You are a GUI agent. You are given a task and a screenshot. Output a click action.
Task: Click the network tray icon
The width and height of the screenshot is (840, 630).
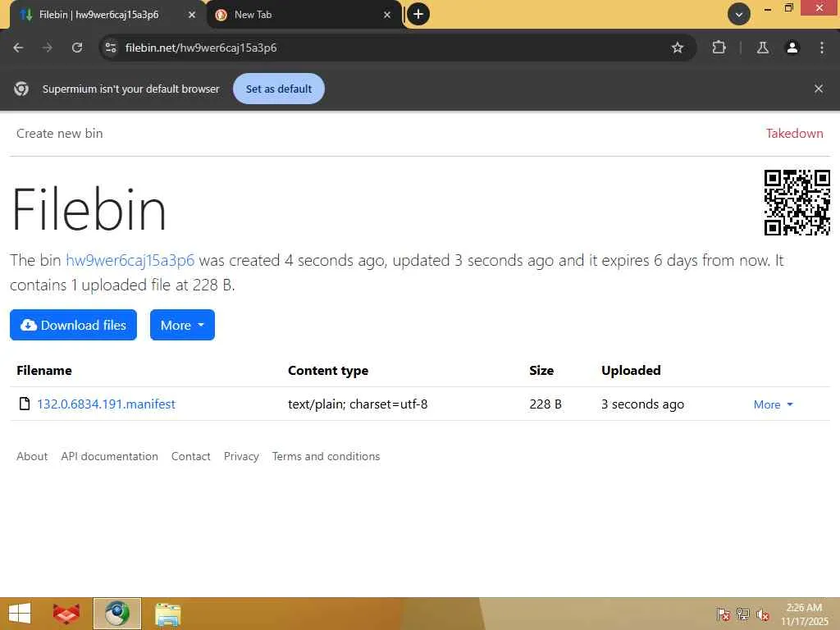[x=743, y=614]
